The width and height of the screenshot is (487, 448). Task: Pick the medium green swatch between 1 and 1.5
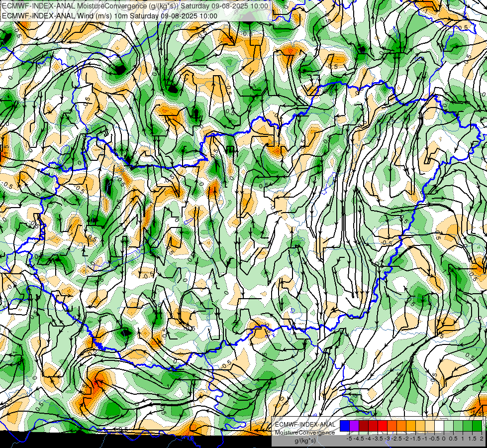click(x=468, y=426)
